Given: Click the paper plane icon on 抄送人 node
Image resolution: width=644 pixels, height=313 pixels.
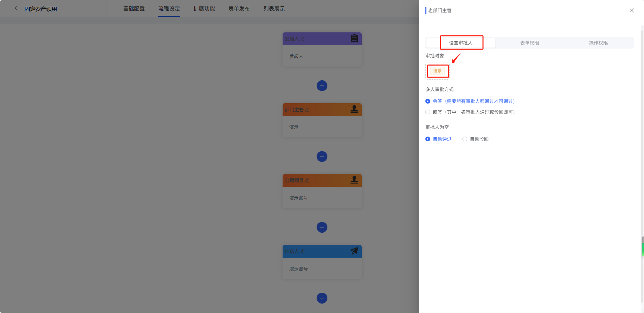Looking at the screenshot, I should [x=354, y=251].
